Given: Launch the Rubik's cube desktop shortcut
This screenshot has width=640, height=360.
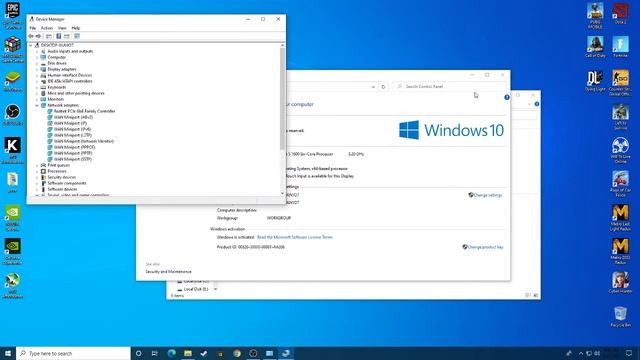Looking at the screenshot, I should (x=13, y=49).
